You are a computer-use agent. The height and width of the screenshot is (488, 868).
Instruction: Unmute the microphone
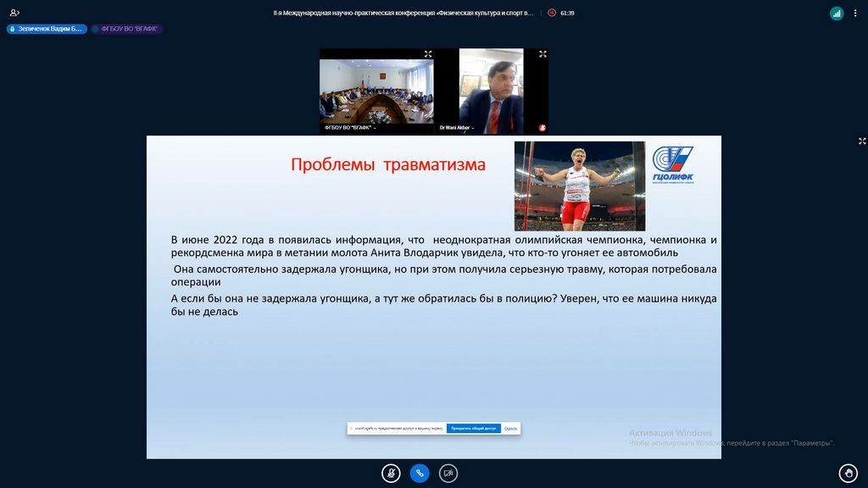[391, 473]
